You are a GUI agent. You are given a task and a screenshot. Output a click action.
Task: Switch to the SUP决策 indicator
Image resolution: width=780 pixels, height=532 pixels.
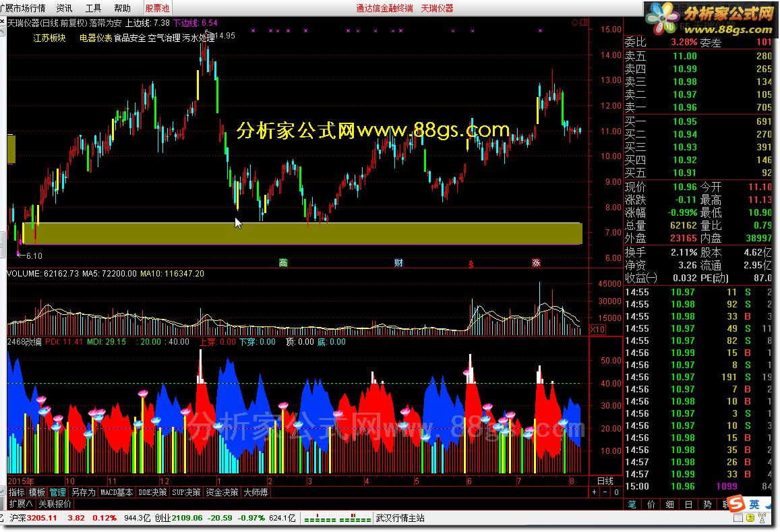(186, 492)
